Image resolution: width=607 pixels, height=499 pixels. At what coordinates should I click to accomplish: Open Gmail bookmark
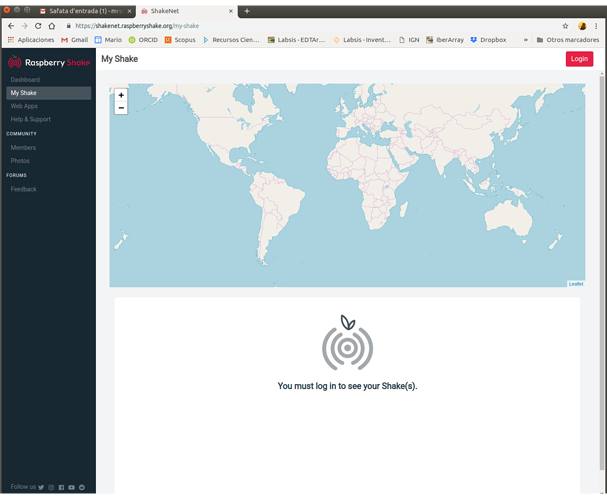pos(75,40)
